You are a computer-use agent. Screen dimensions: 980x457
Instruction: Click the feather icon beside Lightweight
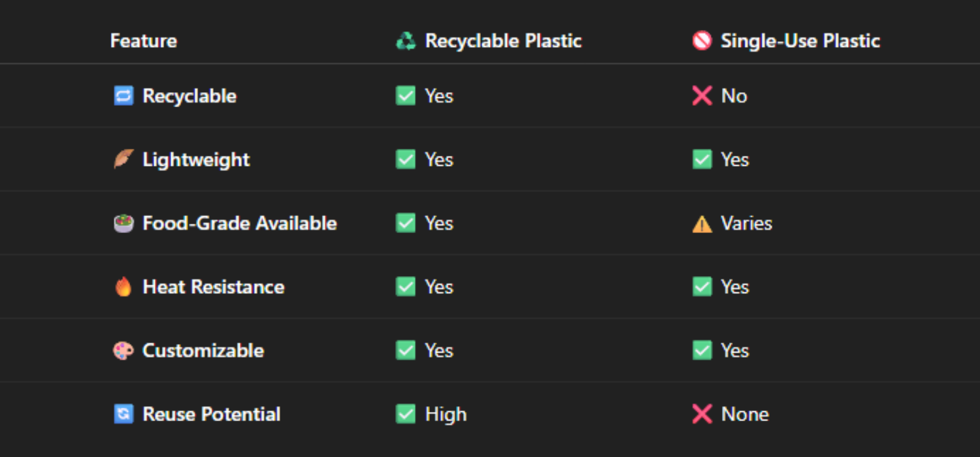click(x=123, y=159)
